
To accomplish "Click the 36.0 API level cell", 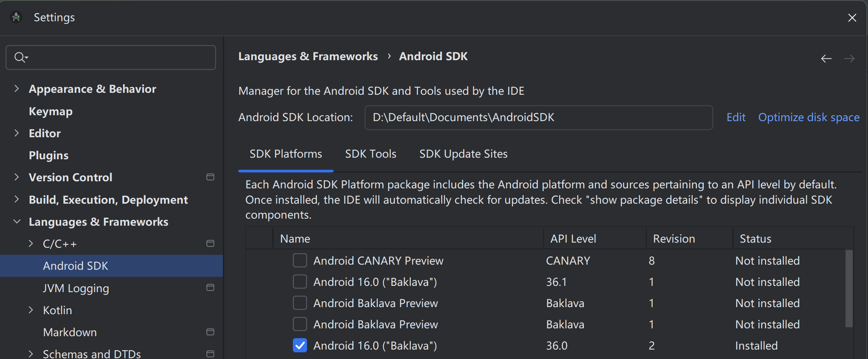I will (557, 346).
